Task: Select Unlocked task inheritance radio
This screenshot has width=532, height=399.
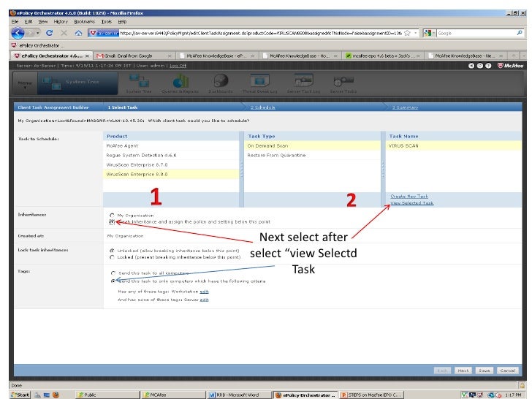Action: 112,251
